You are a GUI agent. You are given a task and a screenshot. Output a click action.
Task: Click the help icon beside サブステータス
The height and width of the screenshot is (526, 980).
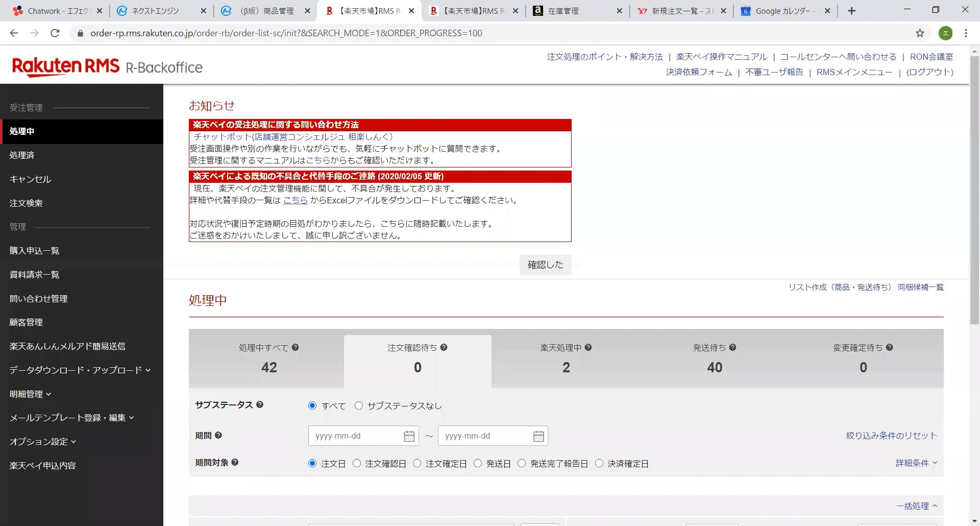click(260, 404)
